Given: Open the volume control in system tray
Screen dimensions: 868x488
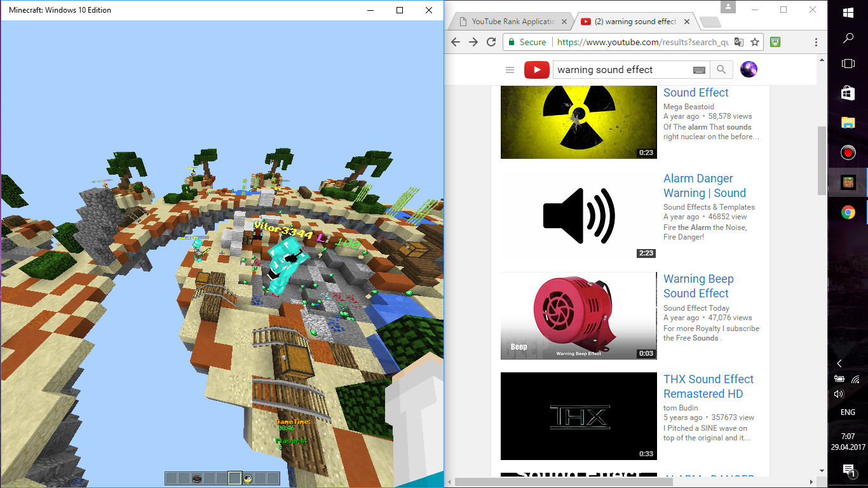Looking at the screenshot, I should 839,394.
